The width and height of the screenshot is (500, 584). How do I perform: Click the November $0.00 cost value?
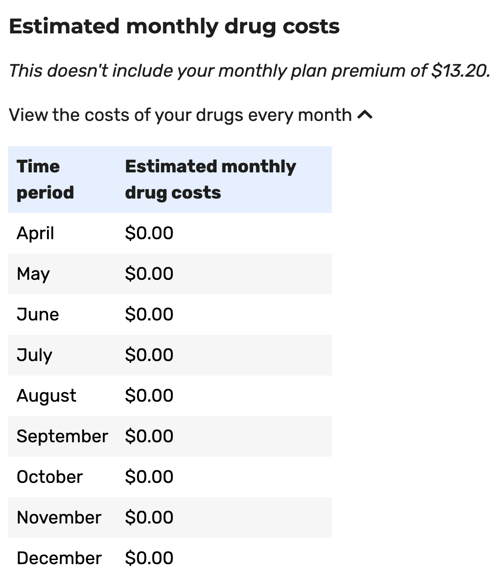[x=149, y=517]
